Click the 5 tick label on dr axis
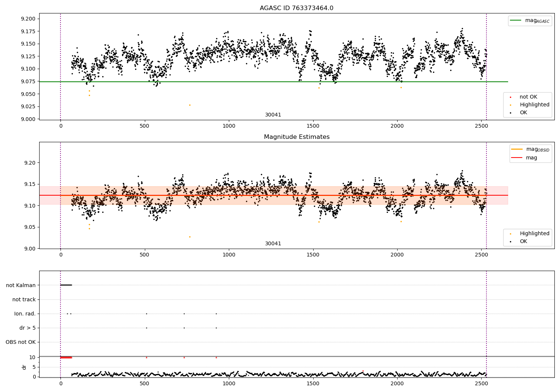Screen dimensions: 560x392 coord(34,367)
